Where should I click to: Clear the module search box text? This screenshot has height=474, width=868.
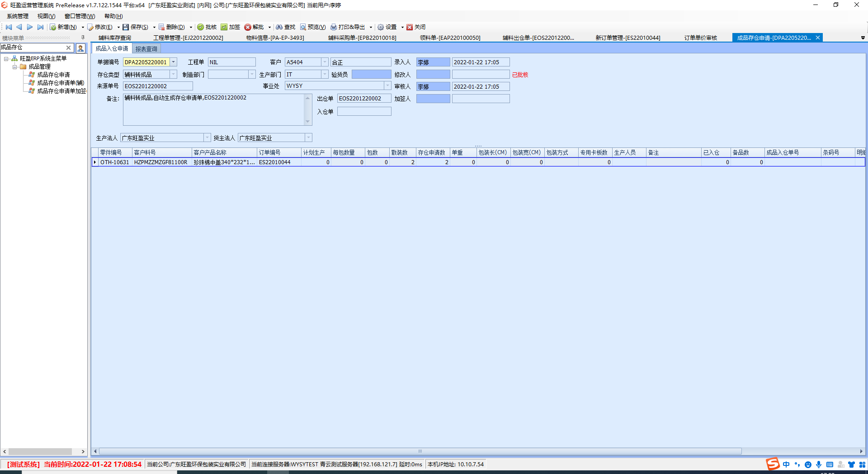click(68, 47)
